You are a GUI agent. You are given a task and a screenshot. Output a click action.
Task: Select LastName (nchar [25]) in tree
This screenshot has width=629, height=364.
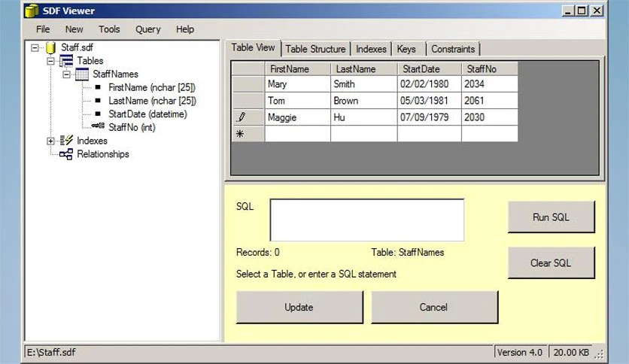coord(152,101)
